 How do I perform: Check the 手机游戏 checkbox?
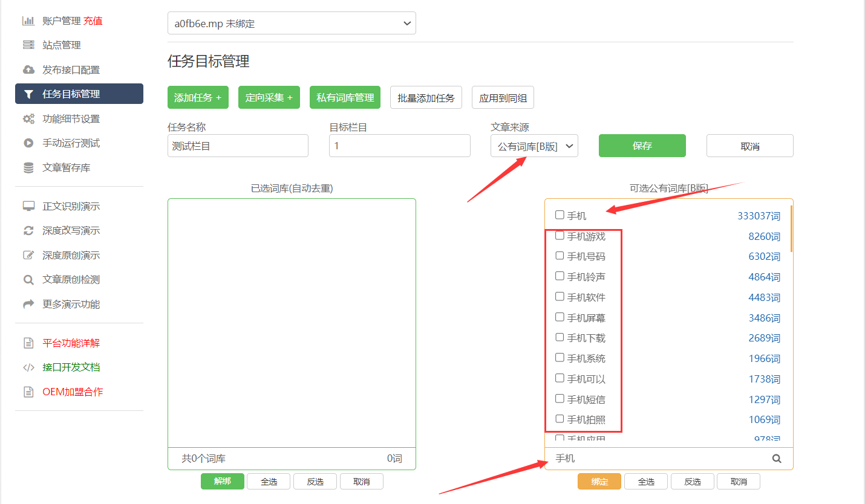560,236
